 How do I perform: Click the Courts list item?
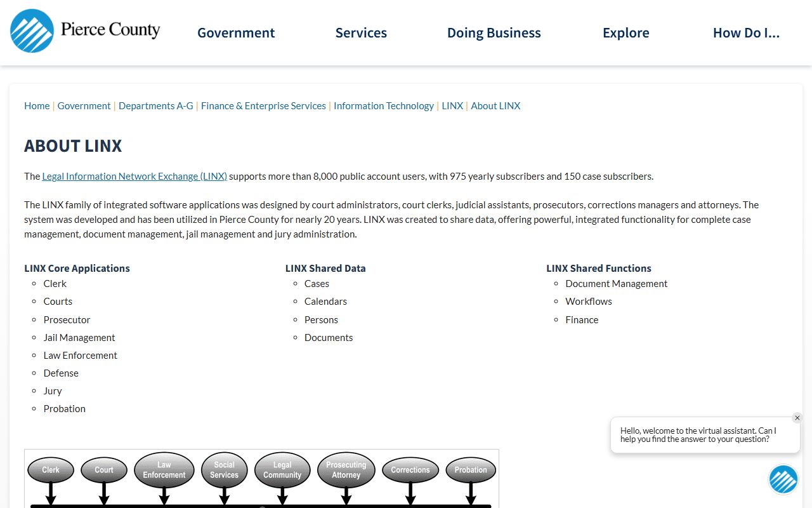click(58, 302)
